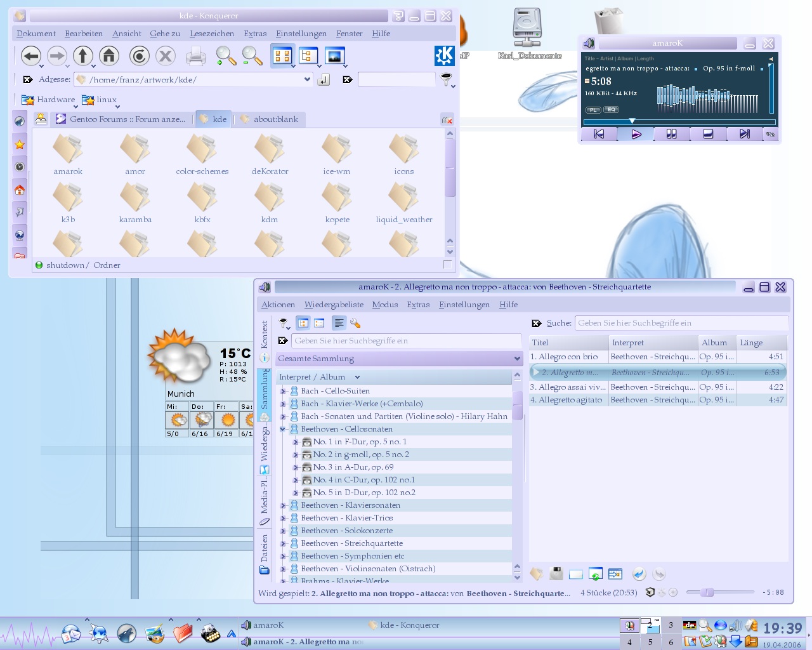Open collection configuration wrench icon
The image size is (812, 650).
(x=355, y=323)
